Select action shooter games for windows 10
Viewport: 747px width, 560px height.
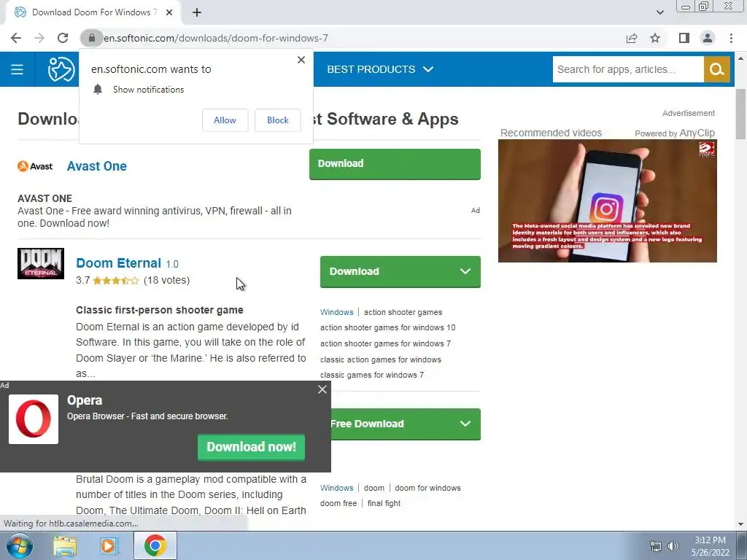click(388, 327)
